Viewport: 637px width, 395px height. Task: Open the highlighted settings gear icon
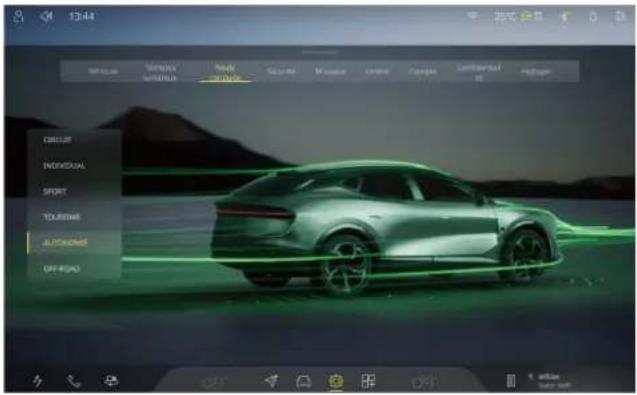(336, 381)
